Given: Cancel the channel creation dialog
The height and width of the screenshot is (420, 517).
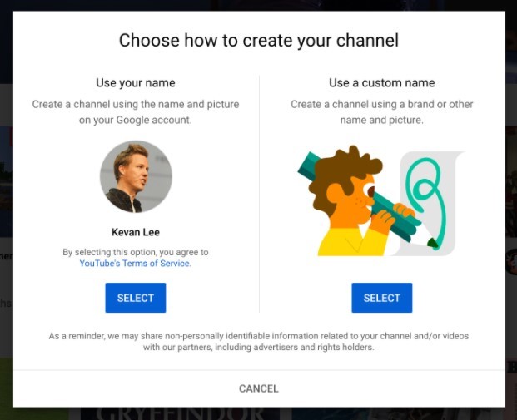Looking at the screenshot, I should (258, 388).
